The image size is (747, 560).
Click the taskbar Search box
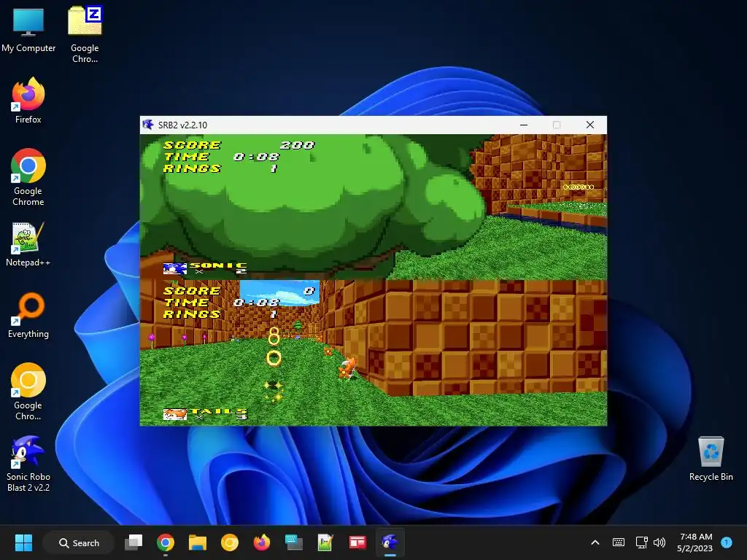(x=79, y=542)
